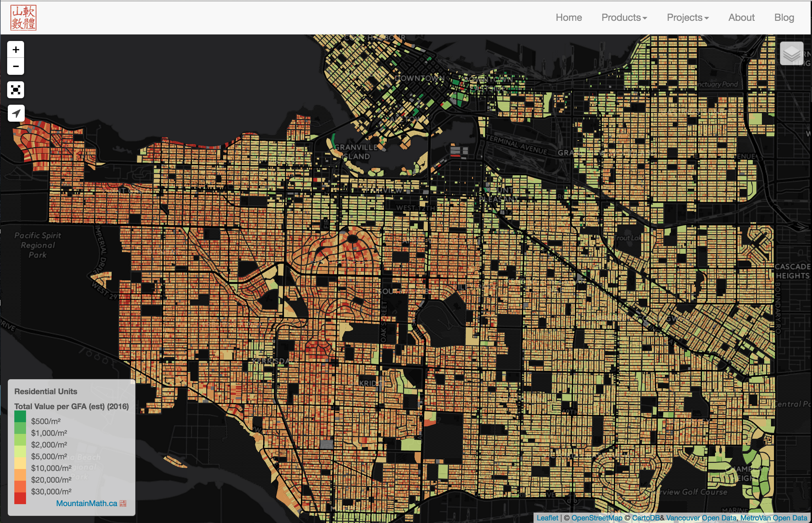Screen dimensions: 812x523
Task: Open the Home navigation item
Action: click(x=569, y=18)
